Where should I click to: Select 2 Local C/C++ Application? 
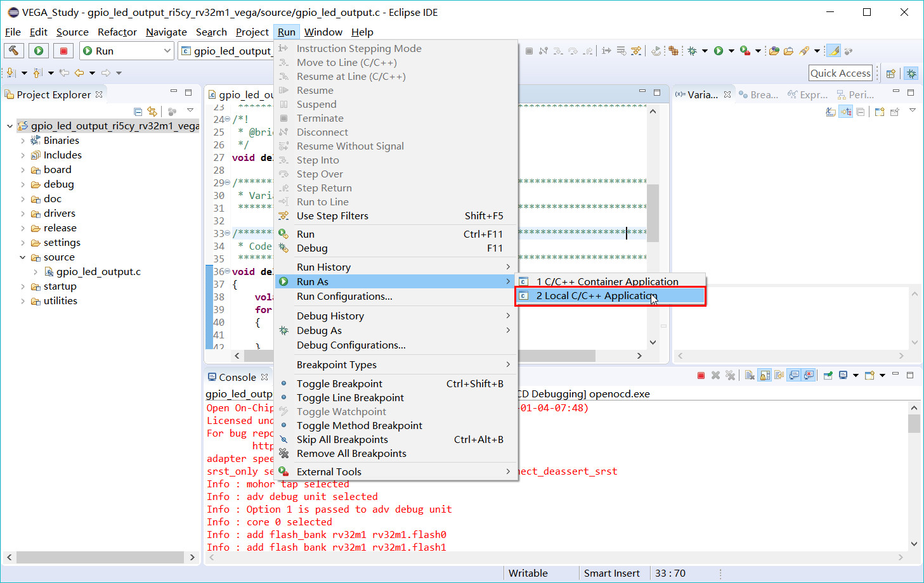coord(610,296)
